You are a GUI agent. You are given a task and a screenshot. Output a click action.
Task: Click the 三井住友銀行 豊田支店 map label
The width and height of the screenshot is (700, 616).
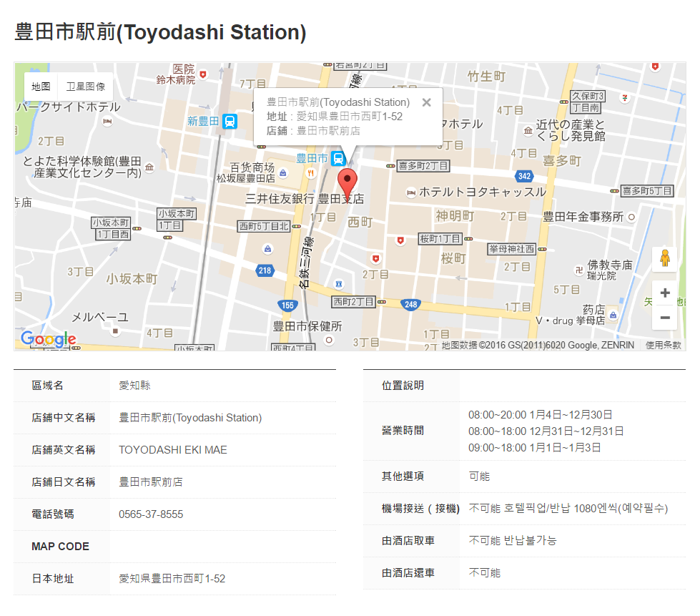pos(305,199)
